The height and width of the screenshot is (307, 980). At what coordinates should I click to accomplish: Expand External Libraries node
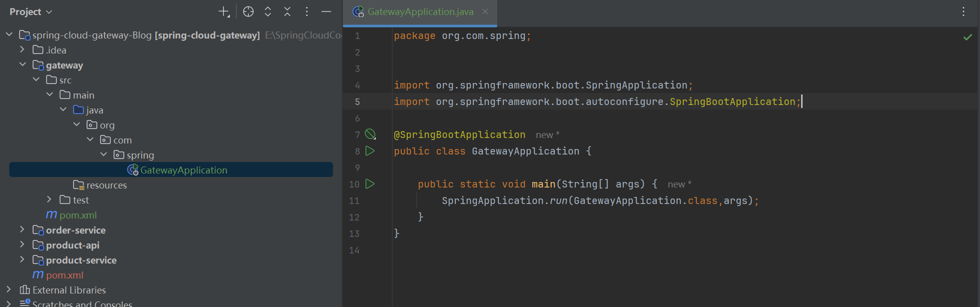pos(9,289)
